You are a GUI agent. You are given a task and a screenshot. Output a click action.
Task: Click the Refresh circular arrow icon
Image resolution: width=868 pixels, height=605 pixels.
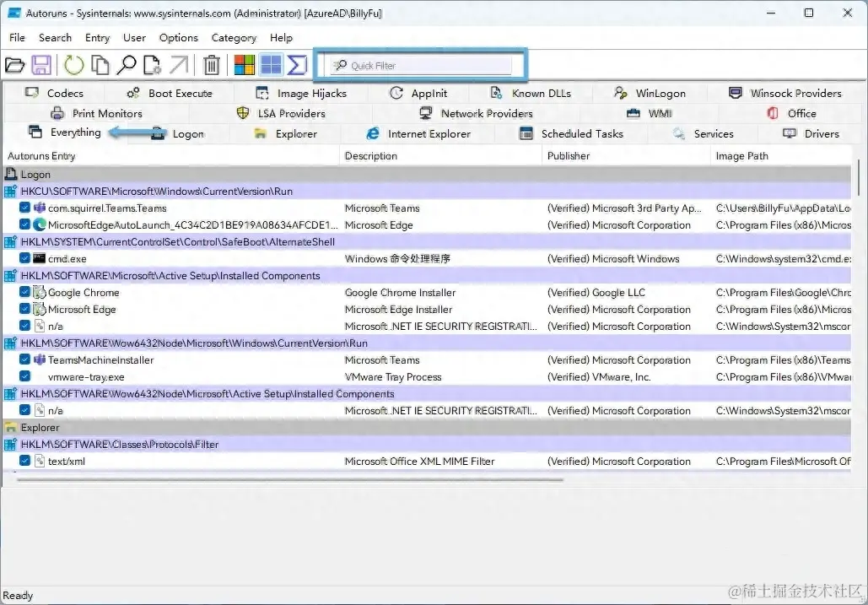point(73,65)
